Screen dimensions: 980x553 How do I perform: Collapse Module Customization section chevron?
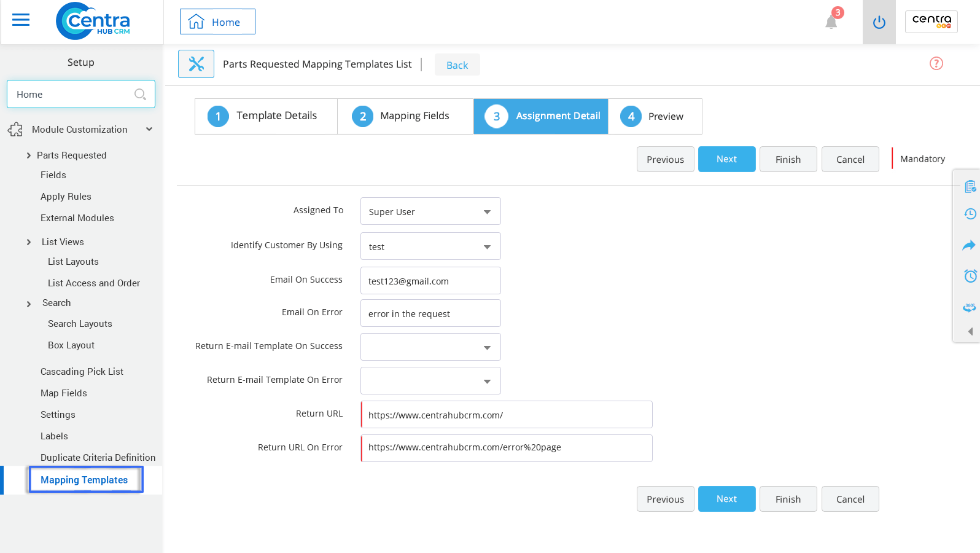point(149,129)
